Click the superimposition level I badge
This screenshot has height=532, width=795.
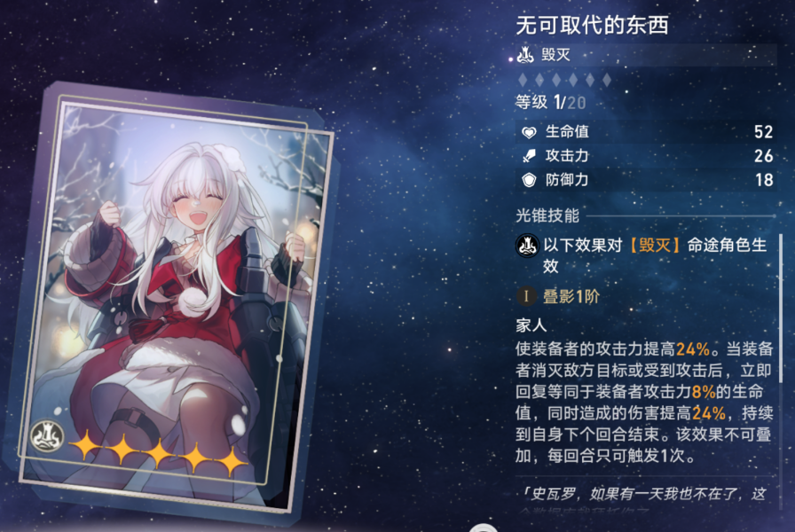[526, 296]
